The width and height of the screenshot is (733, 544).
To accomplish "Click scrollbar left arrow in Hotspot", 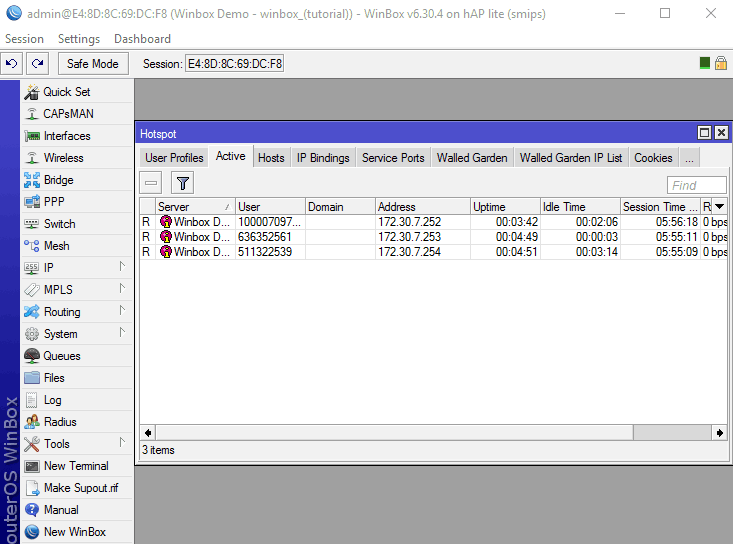I will (148, 433).
